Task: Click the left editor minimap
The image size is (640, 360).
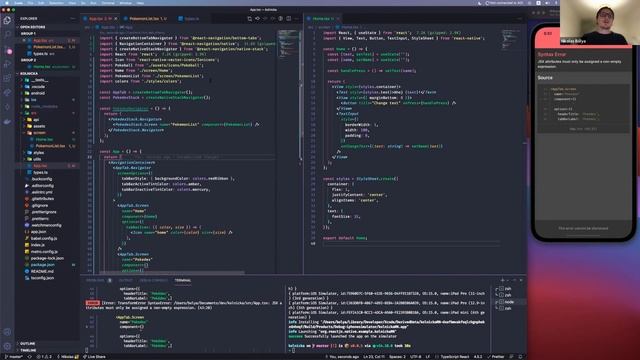Action: click(x=289, y=43)
